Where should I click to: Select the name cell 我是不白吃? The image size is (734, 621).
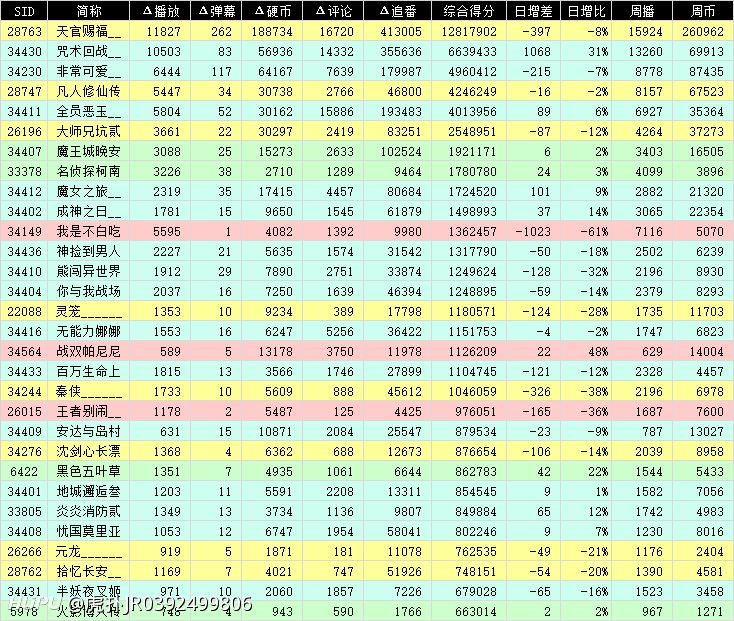click(x=88, y=232)
